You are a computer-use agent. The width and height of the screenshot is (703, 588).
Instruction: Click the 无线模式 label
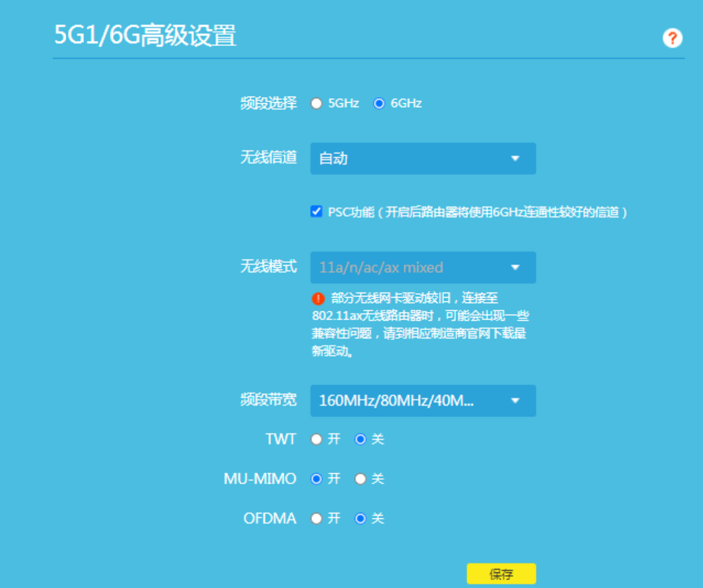coord(268,267)
